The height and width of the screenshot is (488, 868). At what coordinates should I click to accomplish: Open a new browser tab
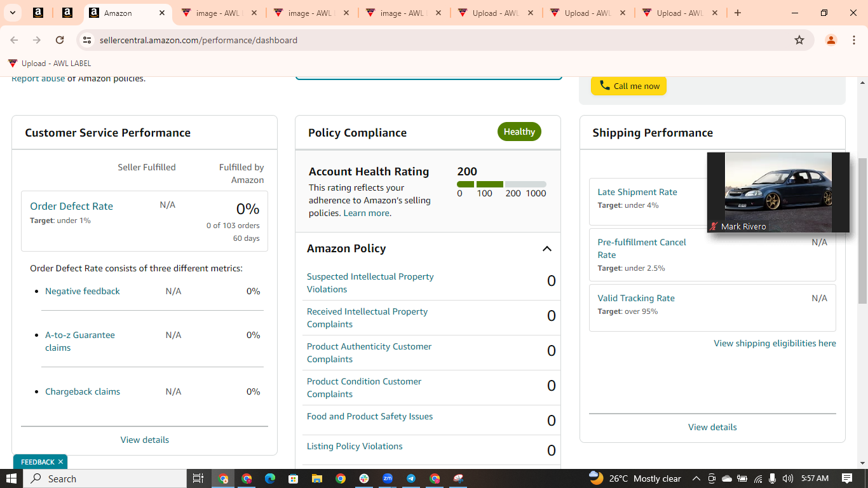[x=738, y=13]
